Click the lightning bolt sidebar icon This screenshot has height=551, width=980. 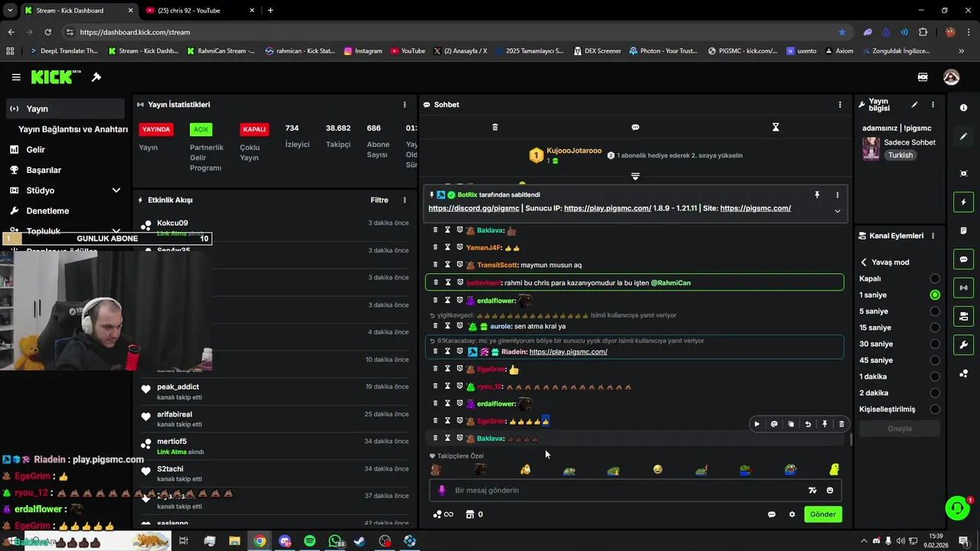(963, 202)
